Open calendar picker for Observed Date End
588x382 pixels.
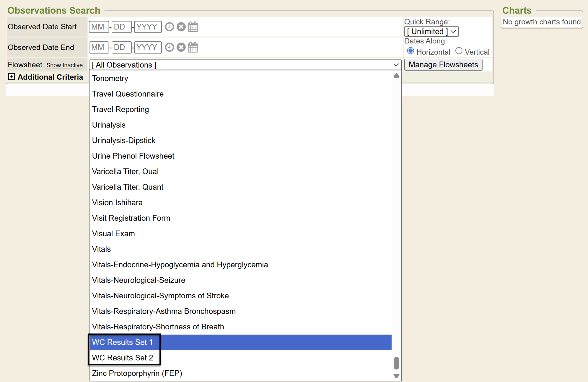tap(193, 47)
